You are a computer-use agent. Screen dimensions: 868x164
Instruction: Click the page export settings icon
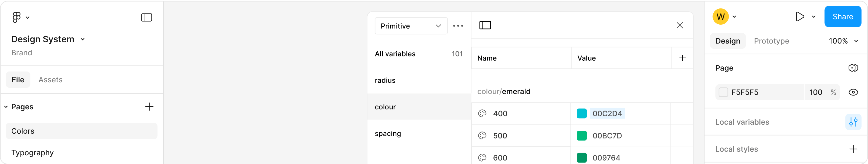point(853,68)
